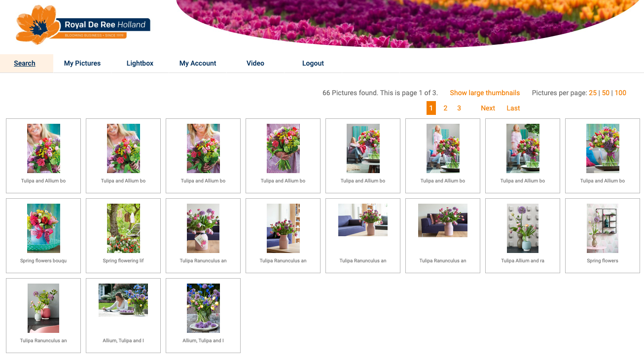Open the Spring flowering garden thumbnail

point(123,228)
